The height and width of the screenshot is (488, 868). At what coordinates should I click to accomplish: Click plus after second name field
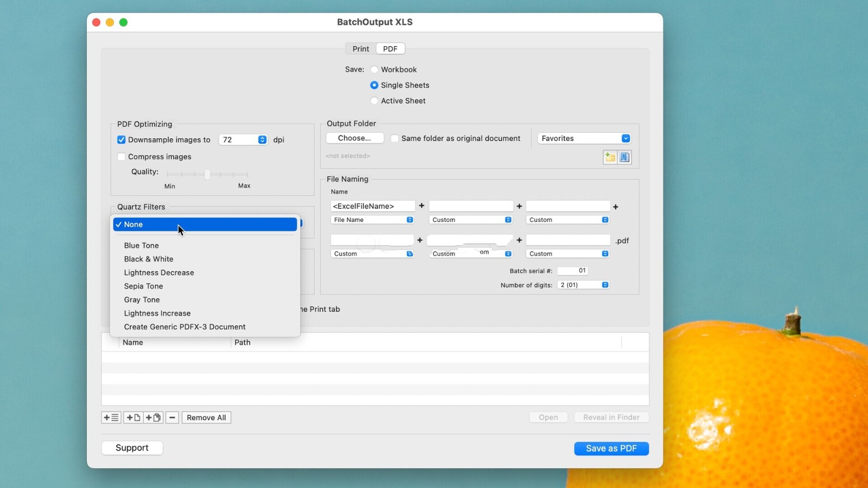click(x=519, y=206)
